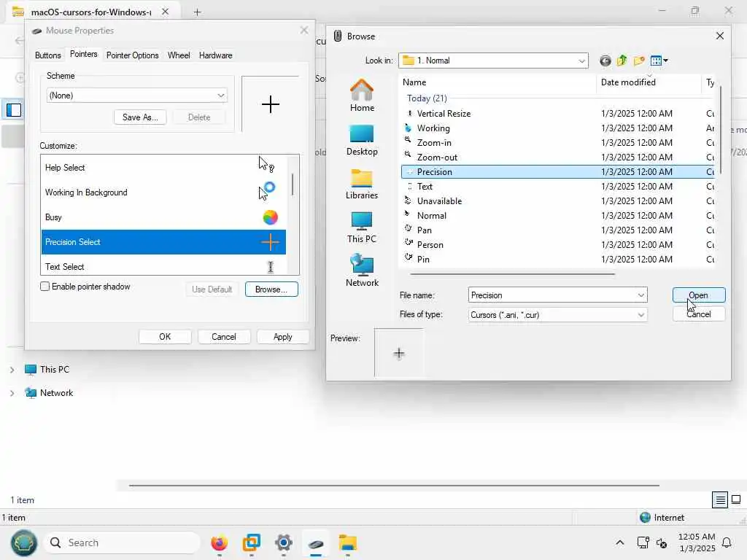Viewport: 747px width, 560px height.
Task: Open the notifications bell icon
Action: pos(727,542)
